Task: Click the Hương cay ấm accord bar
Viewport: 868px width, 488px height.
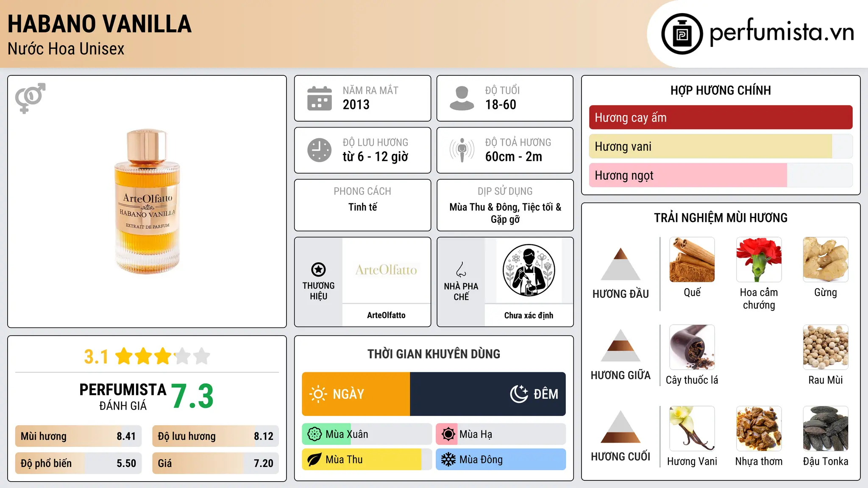Action: [721, 117]
